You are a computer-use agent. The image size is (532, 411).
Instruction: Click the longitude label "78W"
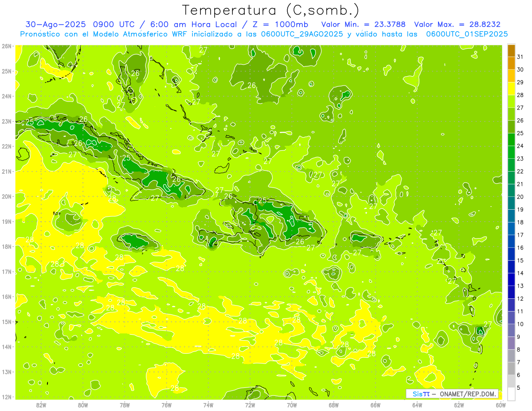pyautogui.click(x=125, y=405)
